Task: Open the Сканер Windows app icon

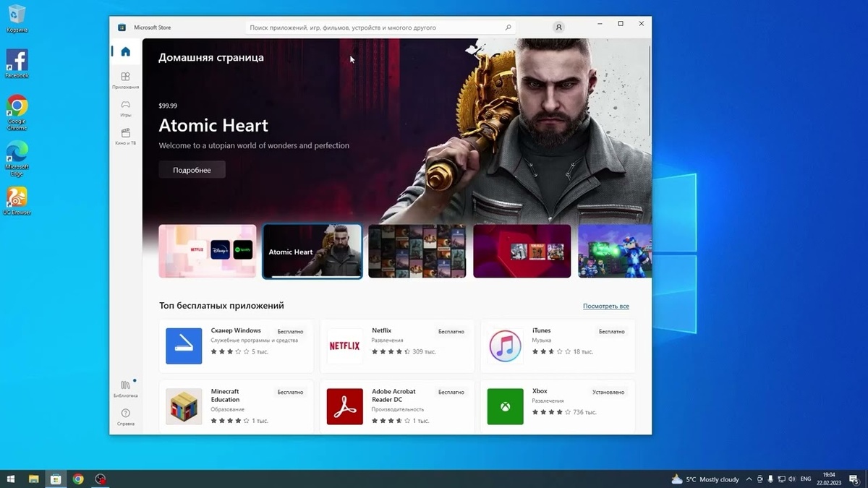Action: click(184, 346)
